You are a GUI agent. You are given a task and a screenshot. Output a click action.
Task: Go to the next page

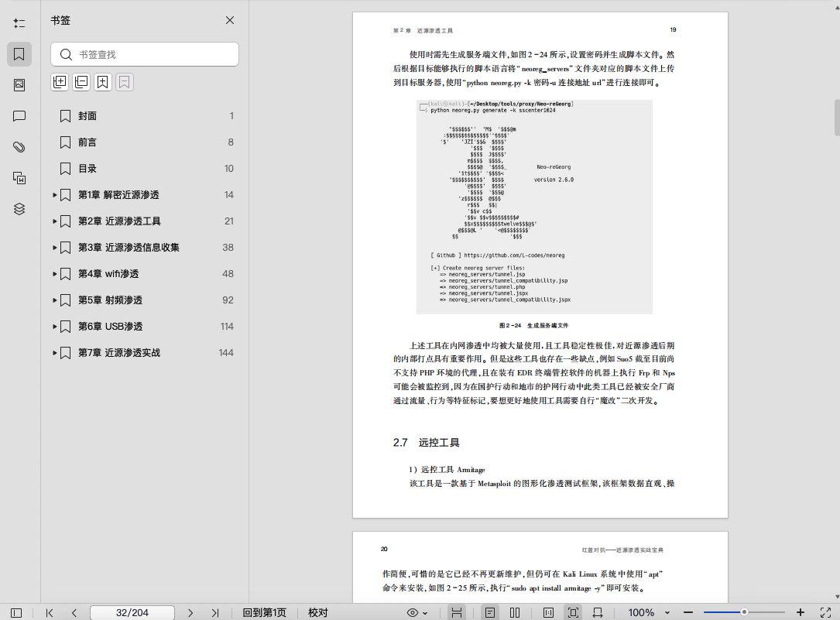(x=190, y=612)
